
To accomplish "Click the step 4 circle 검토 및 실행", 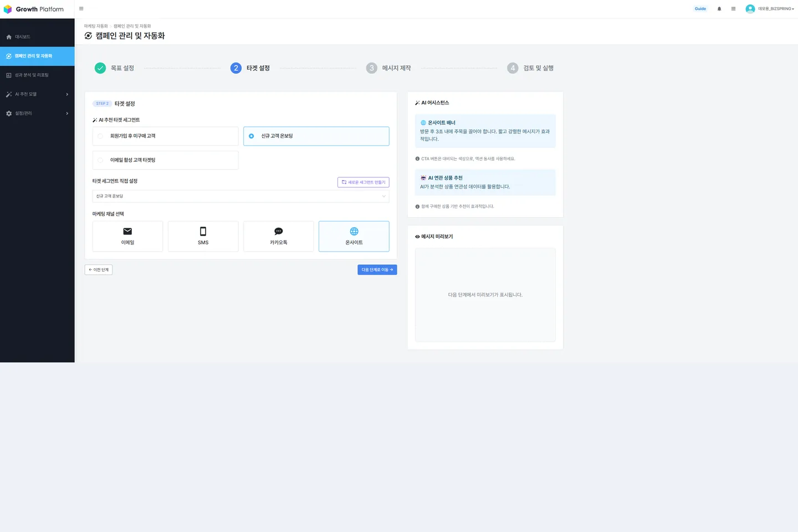I will tap(513, 68).
